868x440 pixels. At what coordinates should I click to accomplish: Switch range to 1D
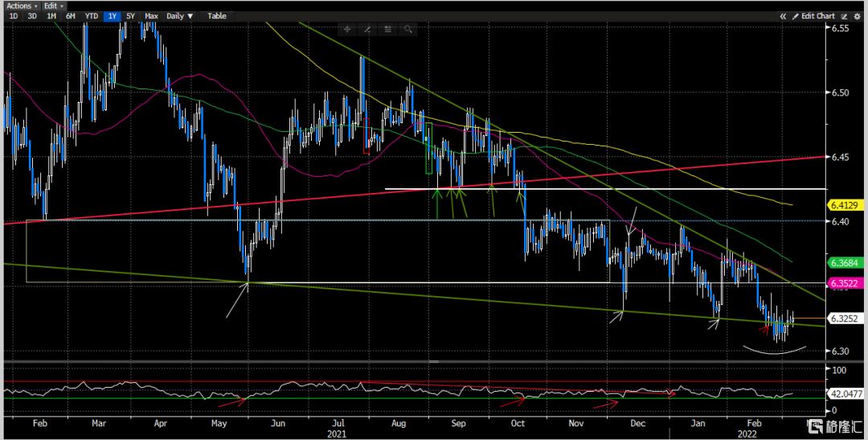click(x=14, y=16)
